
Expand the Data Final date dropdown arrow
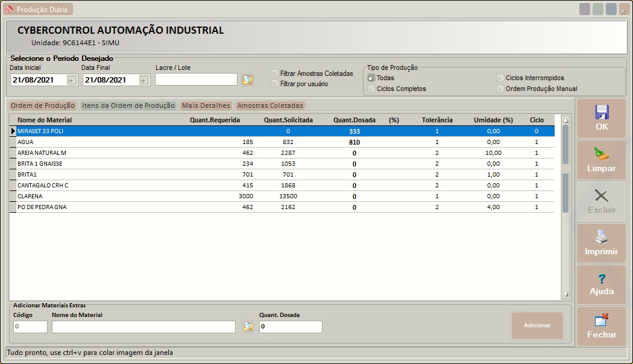pos(143,80)
